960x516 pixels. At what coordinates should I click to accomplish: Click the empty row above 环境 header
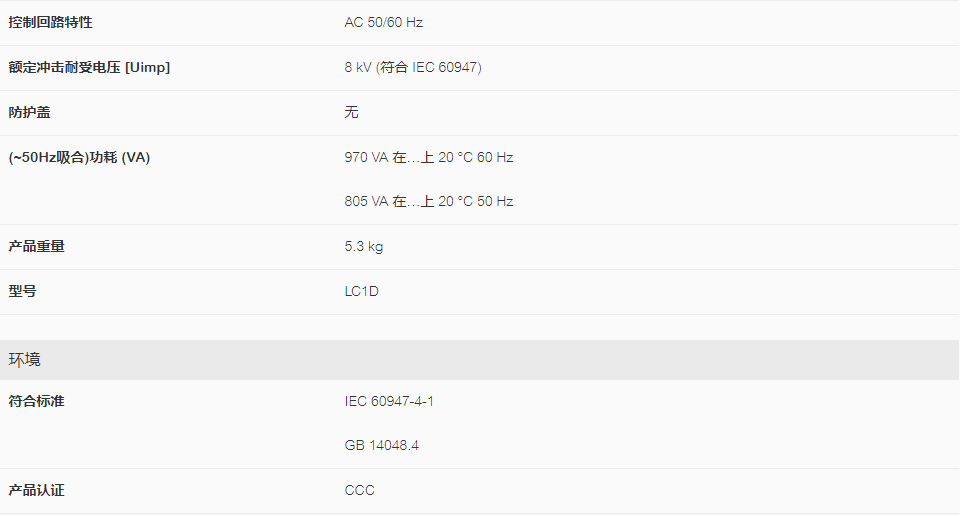click(x=479, y=327)
